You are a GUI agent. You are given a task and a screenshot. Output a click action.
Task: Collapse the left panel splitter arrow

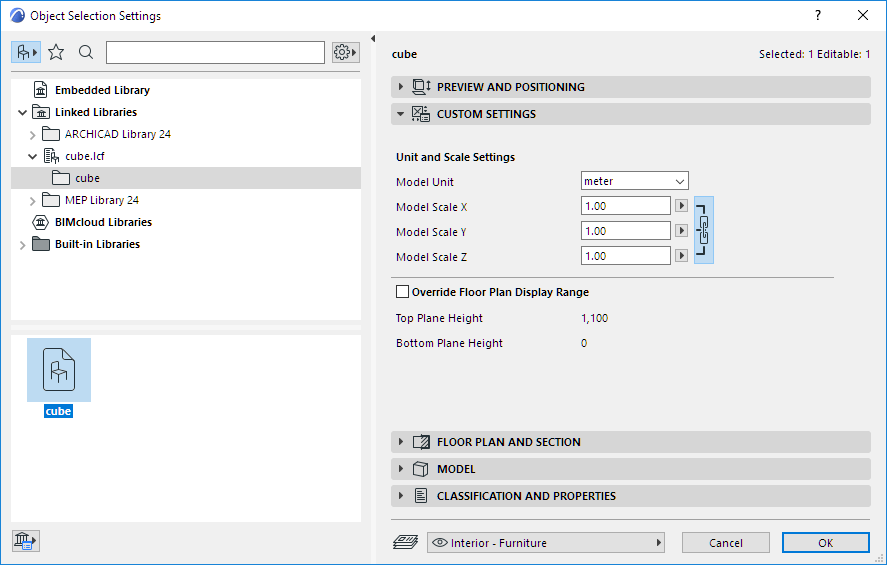[x=372, y=39]
